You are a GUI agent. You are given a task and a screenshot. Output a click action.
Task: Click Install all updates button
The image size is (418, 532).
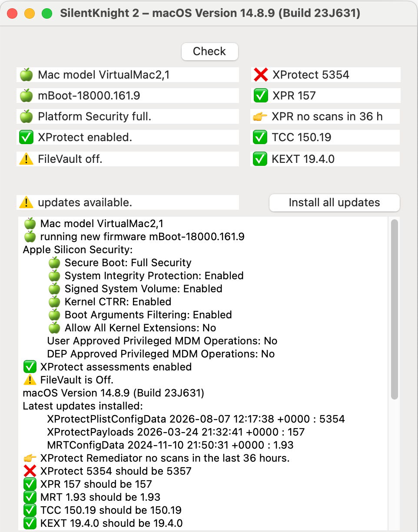pyautogui.click(x=334, y=202)
